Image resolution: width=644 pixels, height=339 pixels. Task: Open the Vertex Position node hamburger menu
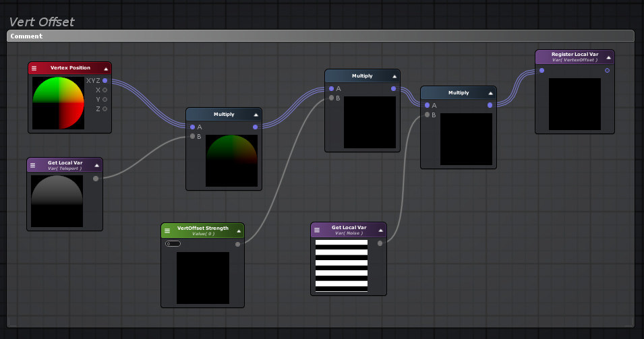coord(34,68)
